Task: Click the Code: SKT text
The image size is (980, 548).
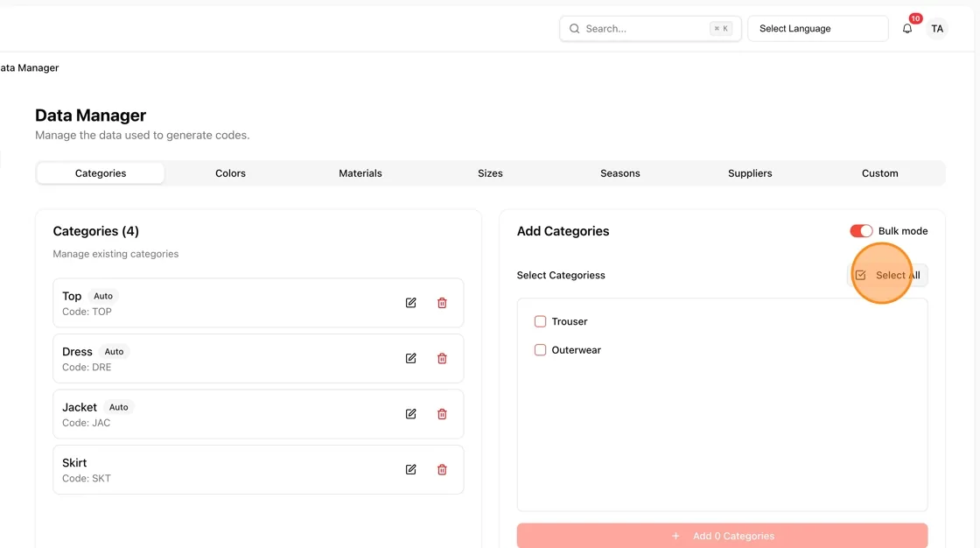Action: coord(87,479)
